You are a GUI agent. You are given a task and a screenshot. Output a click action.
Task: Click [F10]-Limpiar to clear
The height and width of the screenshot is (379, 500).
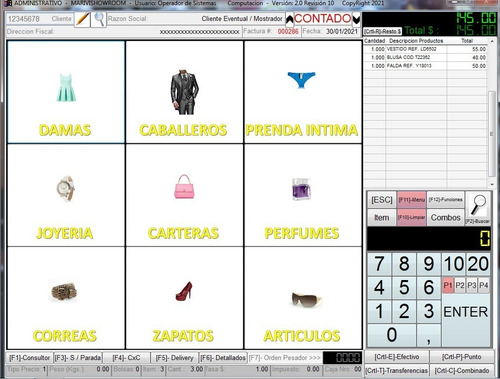[x=412, y=218]
